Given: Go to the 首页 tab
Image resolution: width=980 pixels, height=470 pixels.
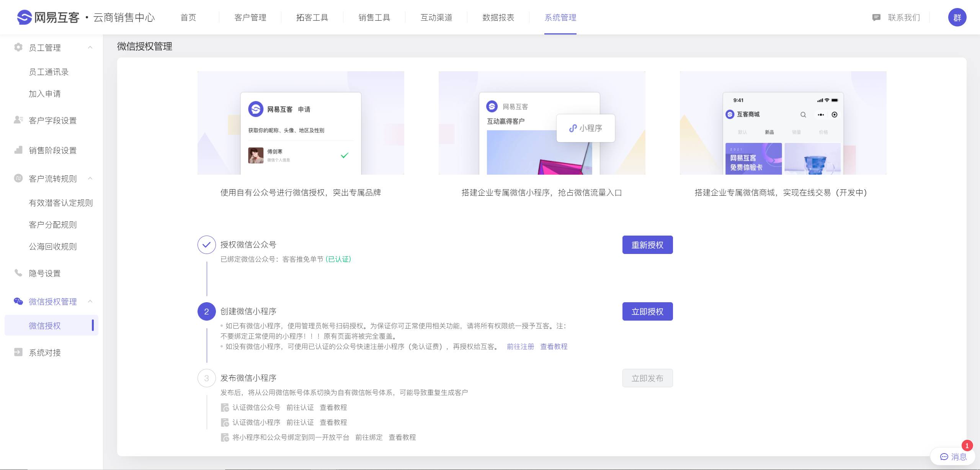Looking at the screenshot, I should [x=188, y=18].
